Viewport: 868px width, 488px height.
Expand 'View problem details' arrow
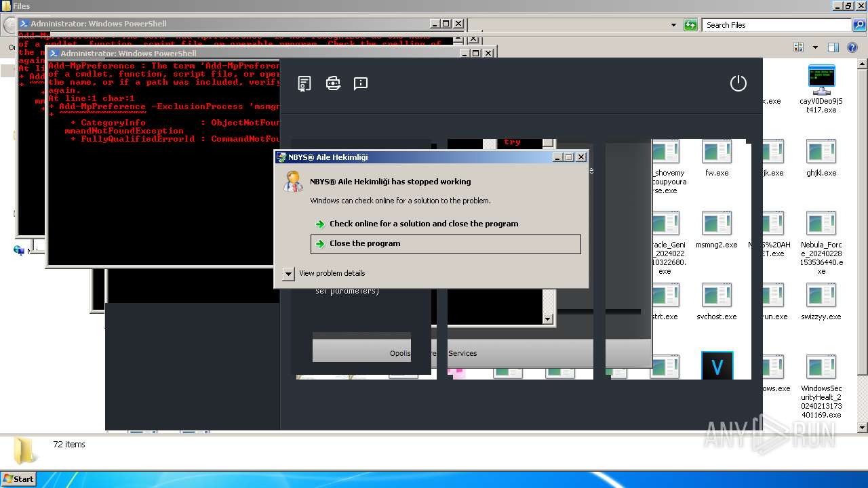pos(288,273)
